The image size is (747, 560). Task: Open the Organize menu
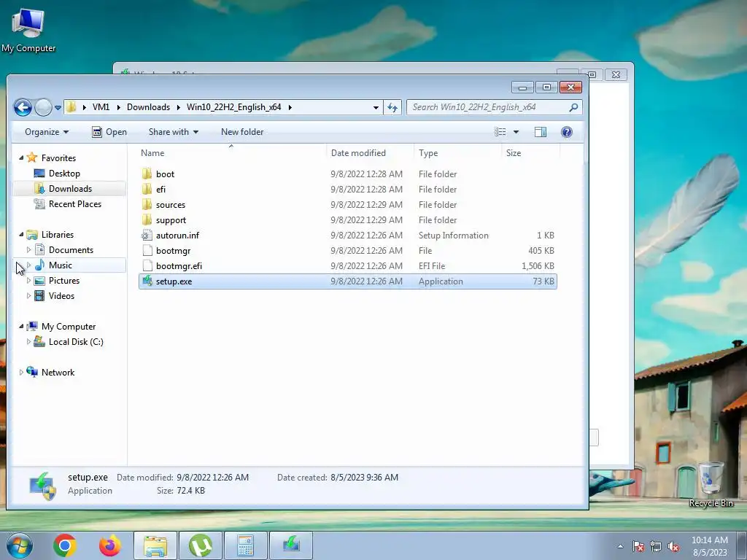(x=47, y=132)
